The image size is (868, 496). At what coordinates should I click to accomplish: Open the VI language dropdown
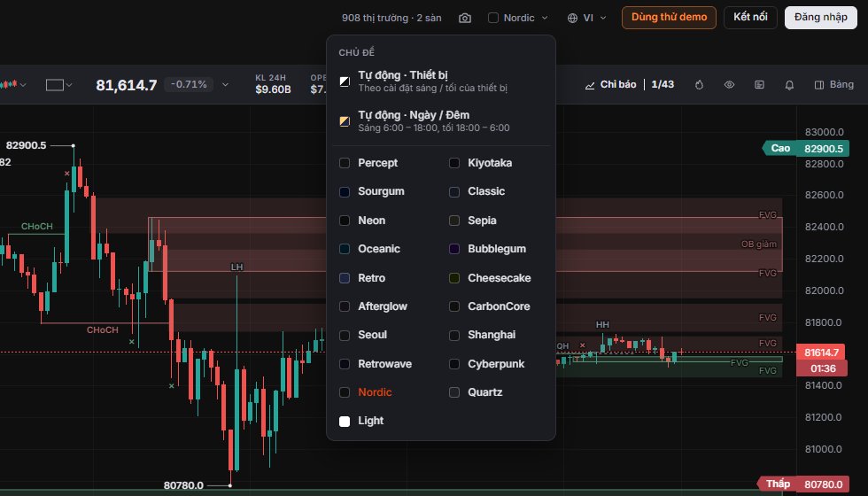(x=586, y=19)
